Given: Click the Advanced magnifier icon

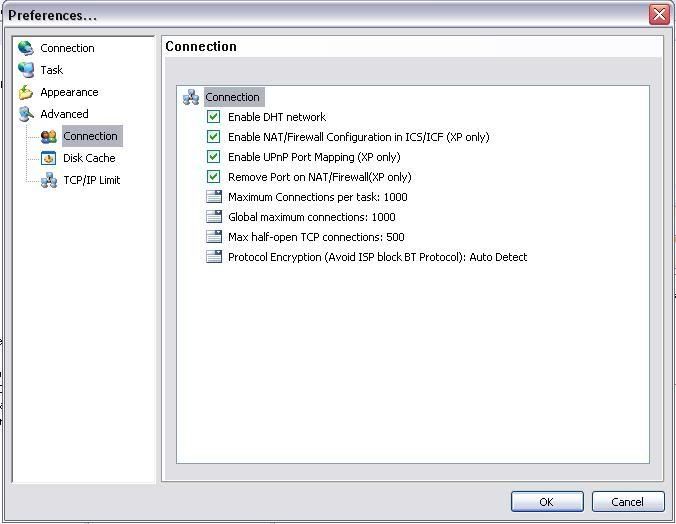Looking at the screenshot, I should pos(26,114).
